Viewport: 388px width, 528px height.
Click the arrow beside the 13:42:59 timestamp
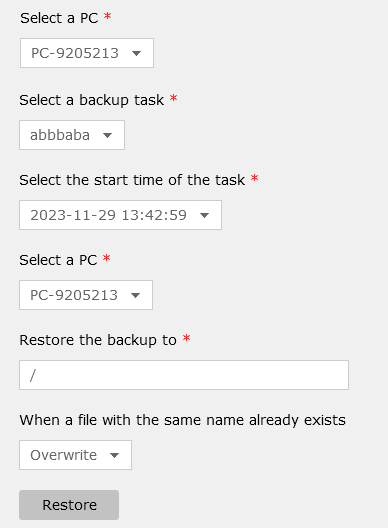pos(204,215)
